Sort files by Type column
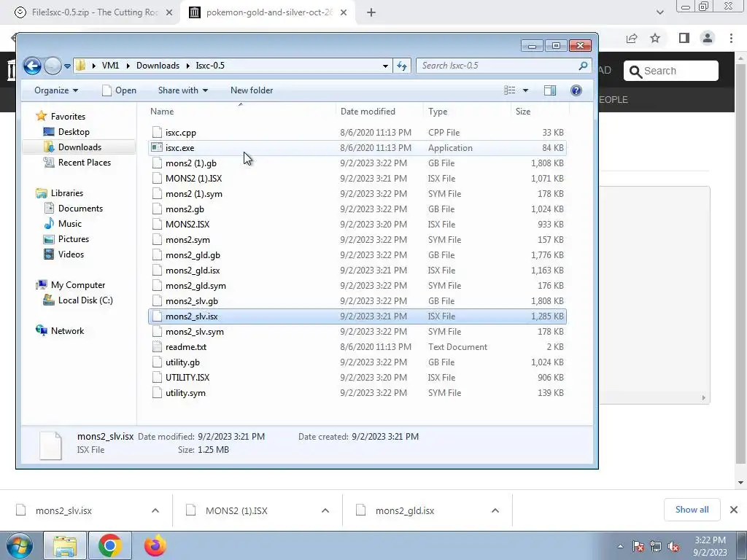 (x=467, y=112)
